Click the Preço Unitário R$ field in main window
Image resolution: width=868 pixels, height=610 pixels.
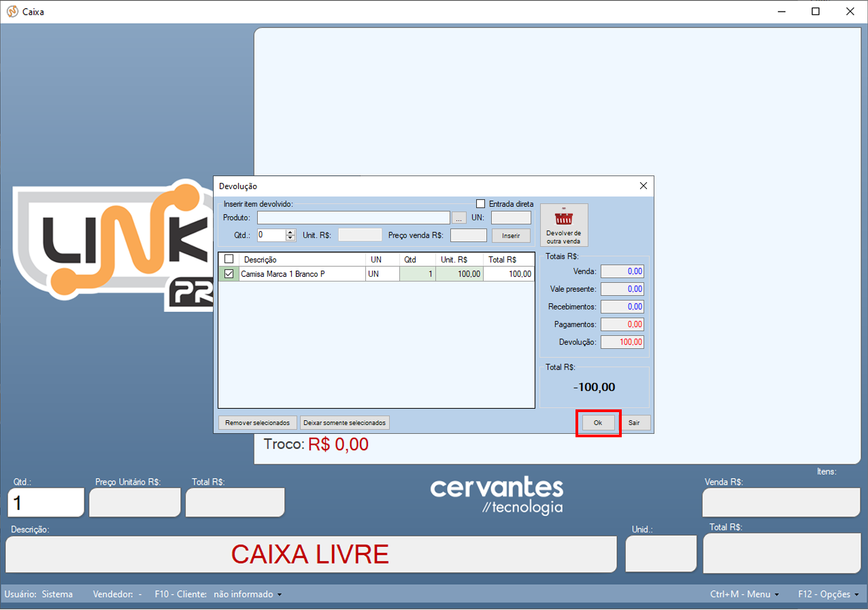click(x=135, y=503)
